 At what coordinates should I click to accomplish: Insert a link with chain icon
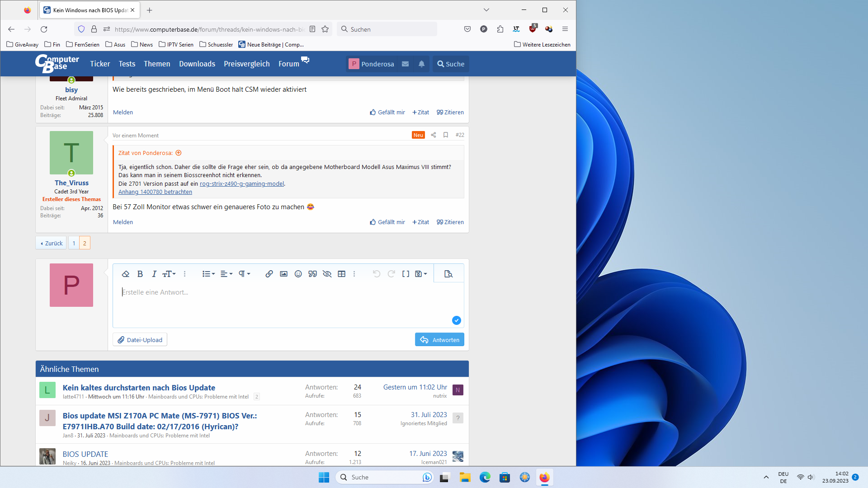click(x=269, y=274)
